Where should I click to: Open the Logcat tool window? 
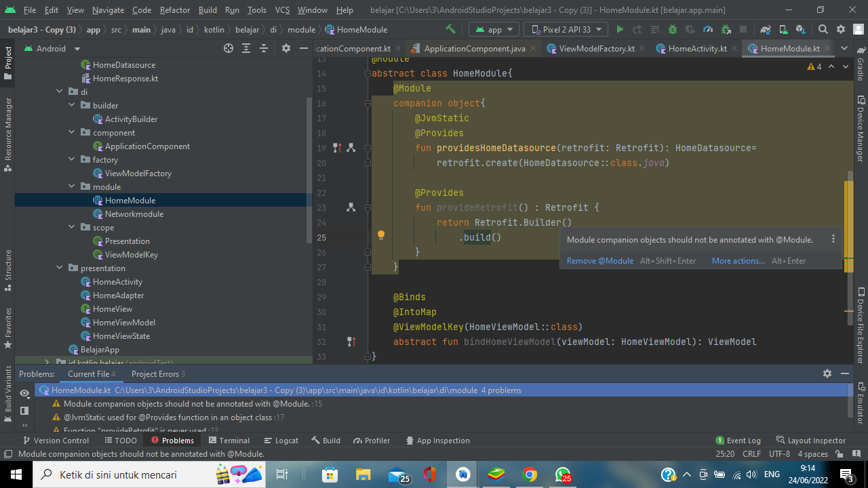click(281, 440)
